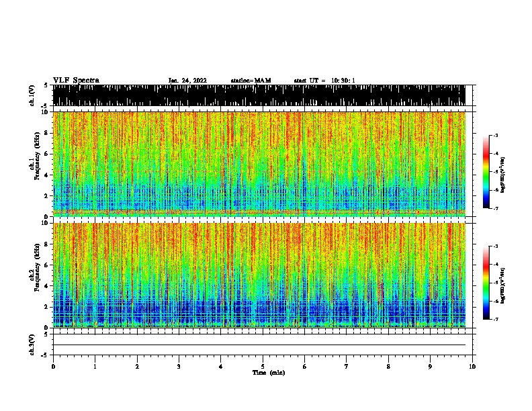532x411 pixels.
Task: Click the ch.1 "Frequency (kHz)" axis label
Action: click(38, 156)
